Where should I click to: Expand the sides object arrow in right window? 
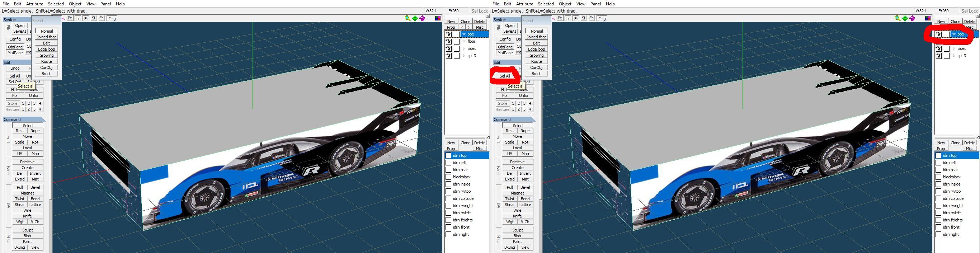point(954,49)
